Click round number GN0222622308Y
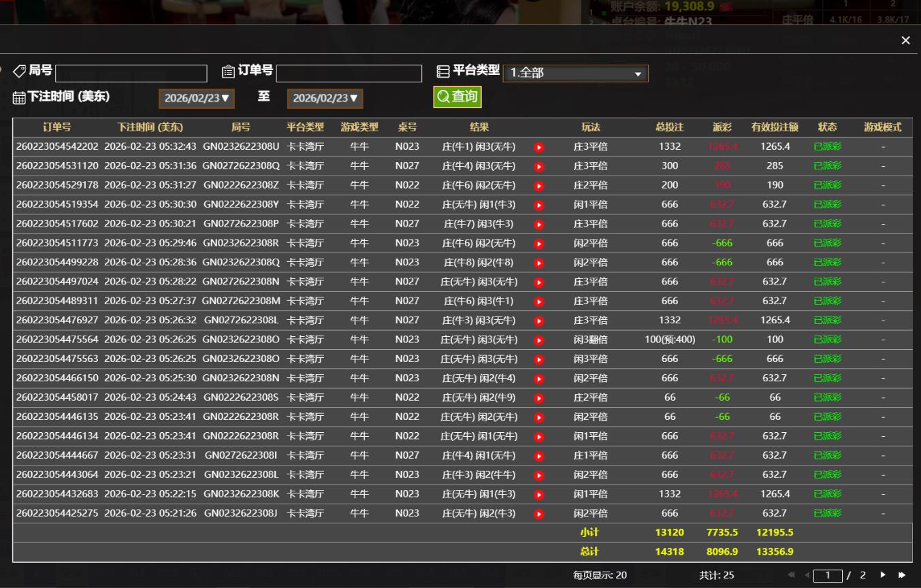 (x=241, y=205)
